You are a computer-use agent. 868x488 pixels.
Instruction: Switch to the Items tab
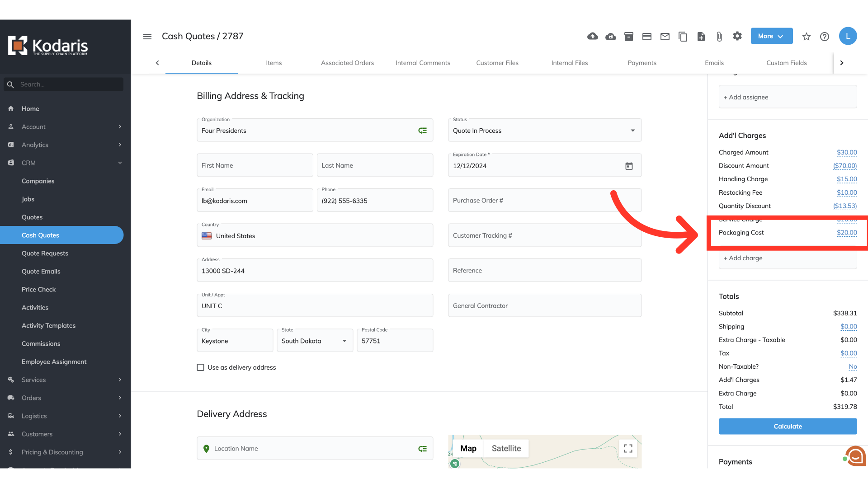coord(274,63)
